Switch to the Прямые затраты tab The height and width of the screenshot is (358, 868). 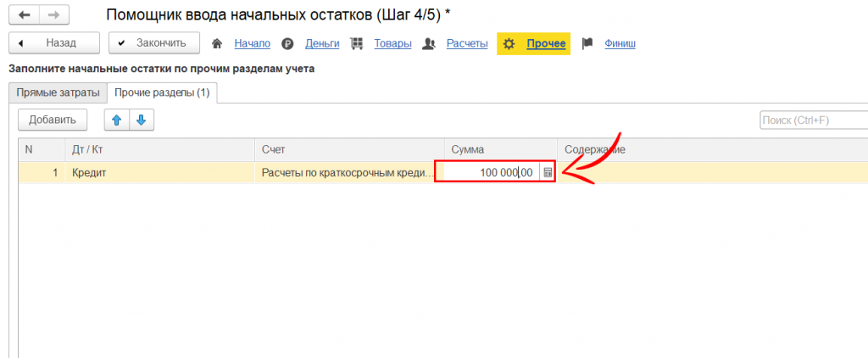(58, 92)
